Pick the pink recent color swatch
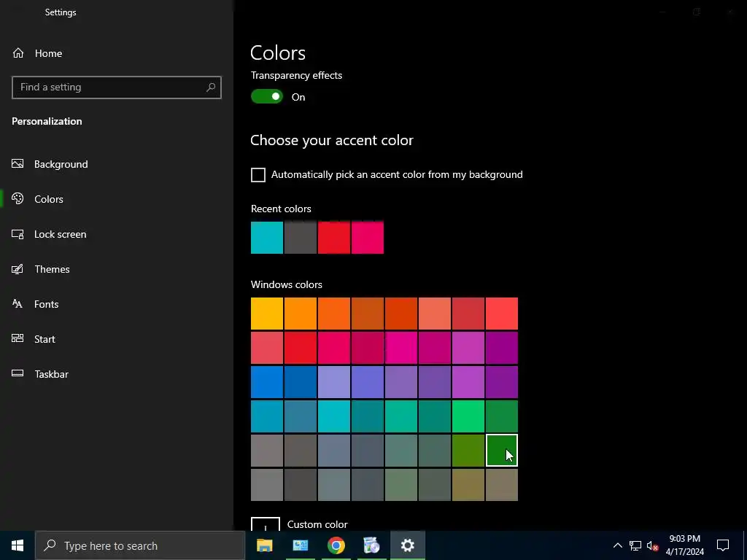This screenshot has height=560, width=747. point(368,237)
